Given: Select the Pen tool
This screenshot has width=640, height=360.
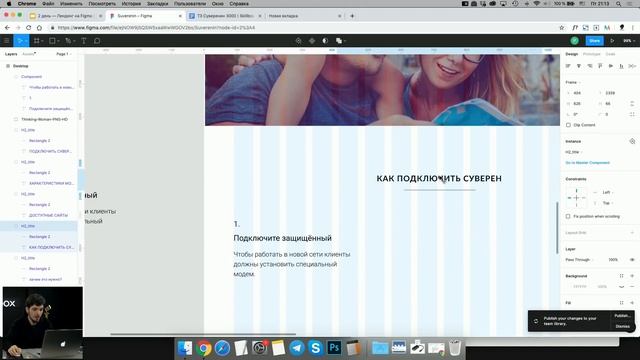Looking at the screenshot, I should point(68,41).
